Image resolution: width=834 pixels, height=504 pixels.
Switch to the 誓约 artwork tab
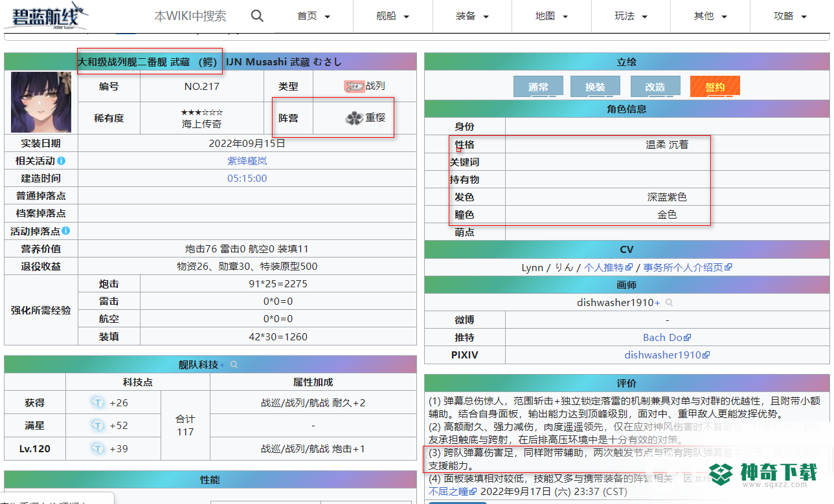[715, 87]
